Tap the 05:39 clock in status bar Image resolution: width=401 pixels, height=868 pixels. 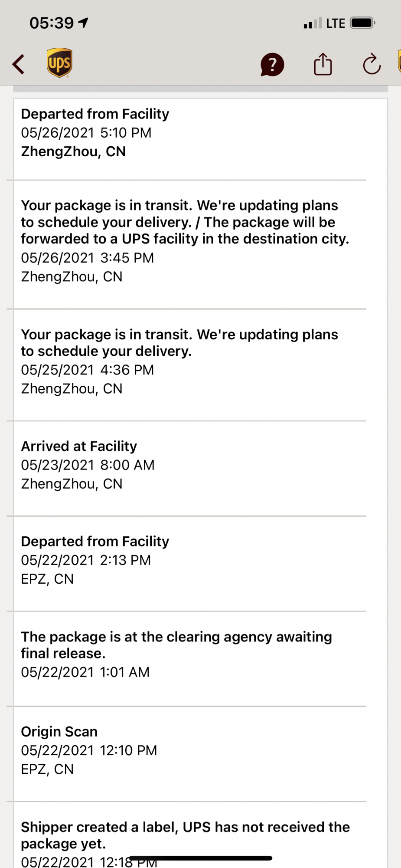(x=52, y=23)
